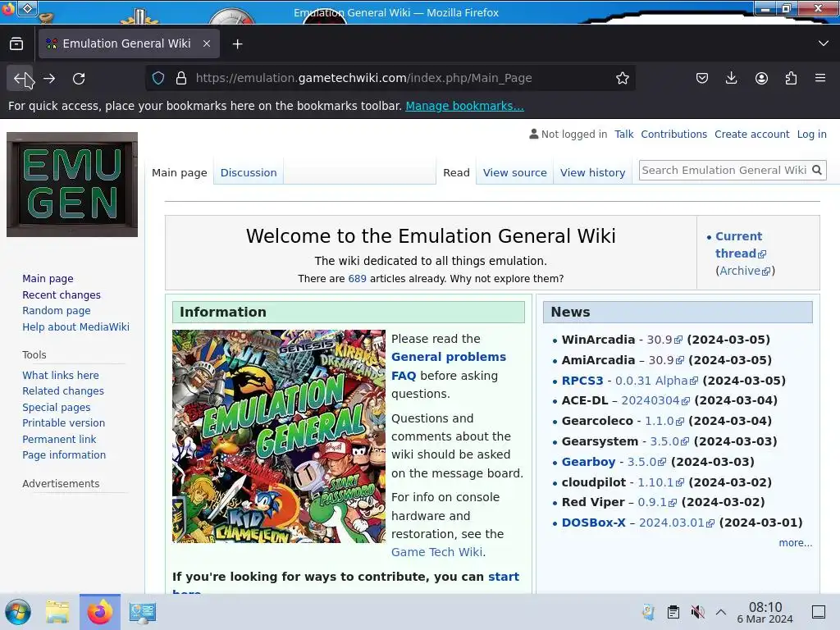Click the more... news link
Screen dimensions: 840x630
click(796, 543)
